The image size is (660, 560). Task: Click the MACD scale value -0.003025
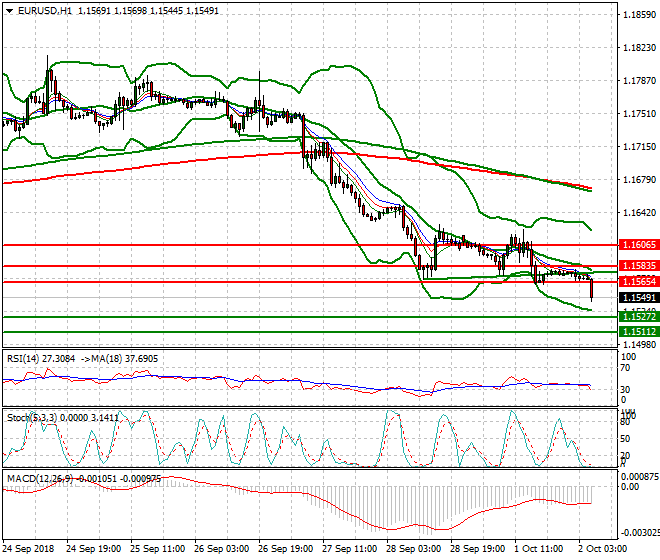(x=640, y=533)
